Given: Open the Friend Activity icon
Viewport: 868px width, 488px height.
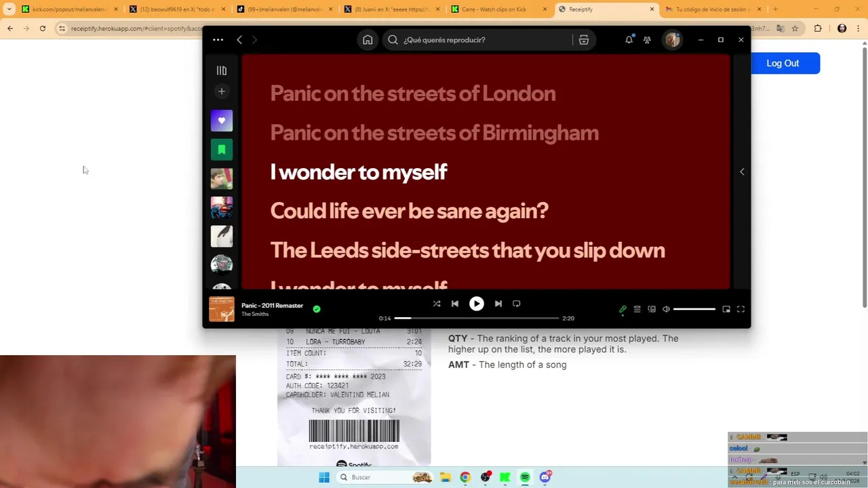Looking at the screenshot, I should pyautogui.click(x=647, y=40).
